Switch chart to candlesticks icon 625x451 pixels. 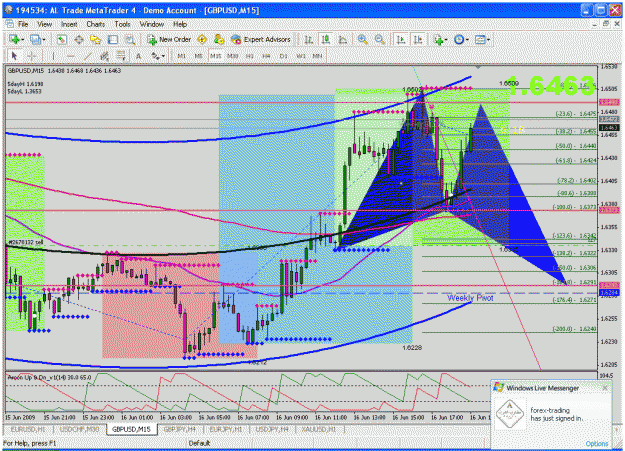(x=326, y=39)
